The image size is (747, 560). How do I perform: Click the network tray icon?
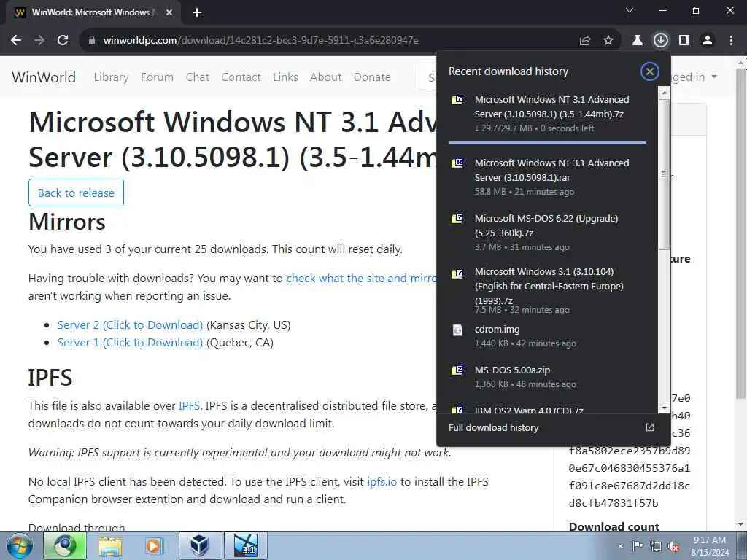click(x=656, y=547)
